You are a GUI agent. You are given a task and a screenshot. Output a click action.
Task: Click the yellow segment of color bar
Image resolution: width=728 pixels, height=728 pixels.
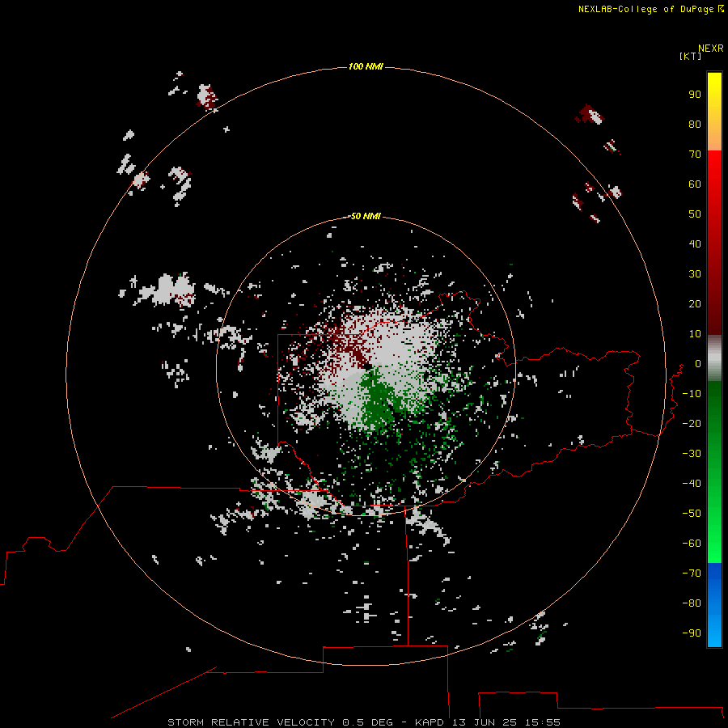[x=714, y=112]
